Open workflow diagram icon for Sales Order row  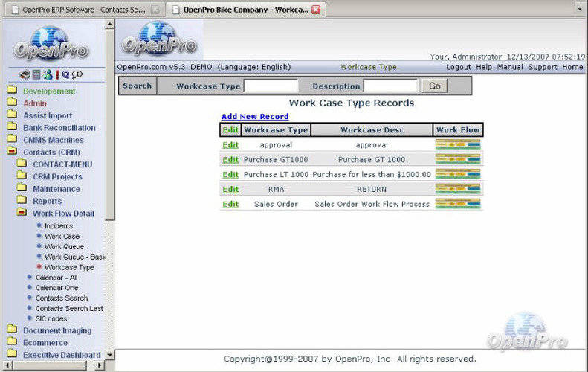coord(458,204)
